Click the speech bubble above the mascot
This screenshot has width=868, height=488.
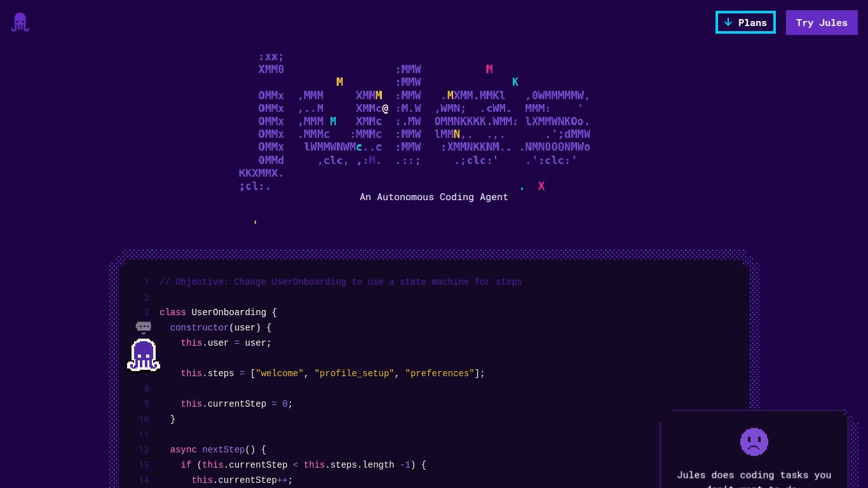(x=144, y=327)
